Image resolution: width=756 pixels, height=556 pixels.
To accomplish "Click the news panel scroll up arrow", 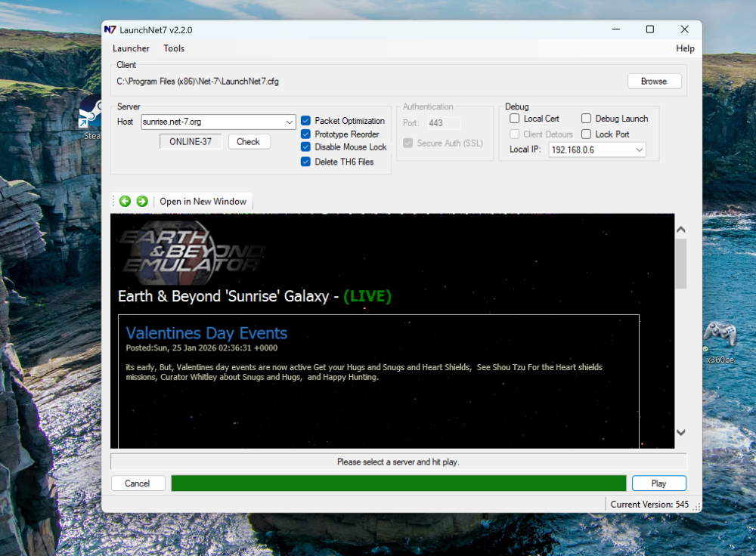I will pos(681,230).
